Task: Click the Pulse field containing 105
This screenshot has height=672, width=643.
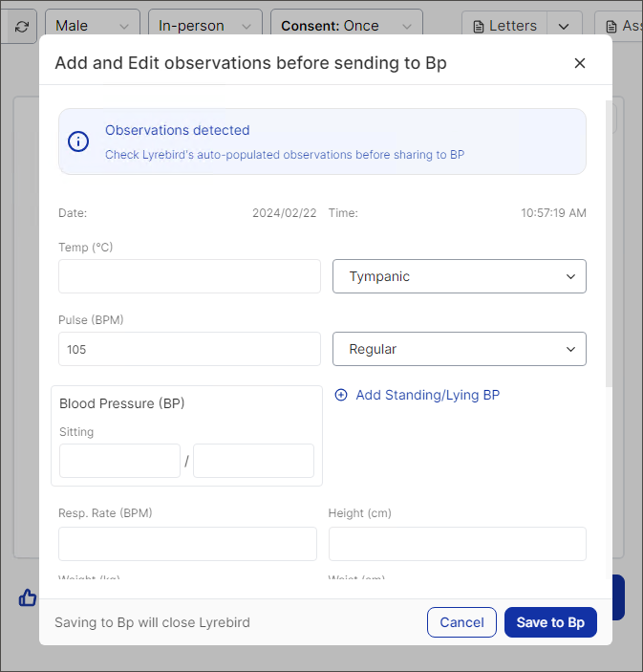Action: (x=189, y=349)
